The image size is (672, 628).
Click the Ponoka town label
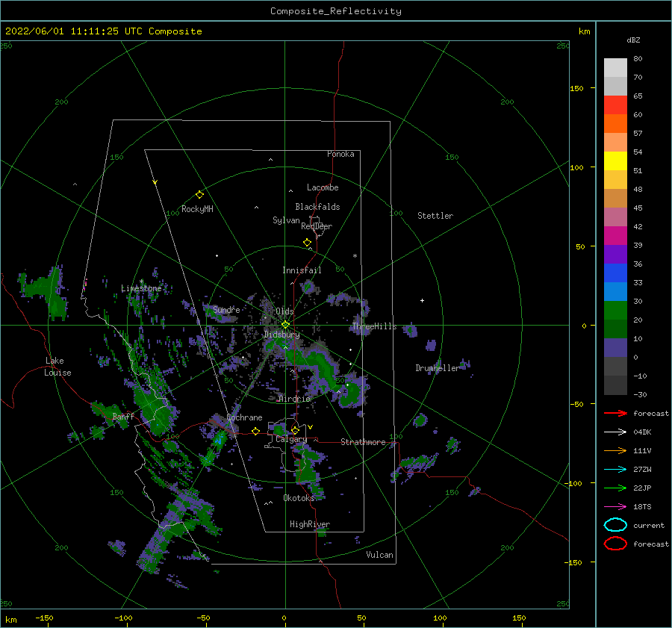(x=340, y=154)
